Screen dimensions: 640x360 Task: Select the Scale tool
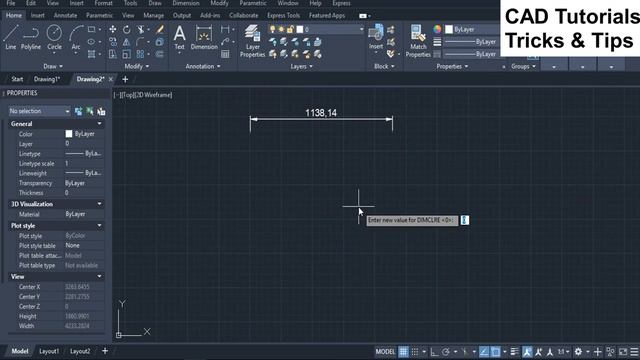coord(127,54)
